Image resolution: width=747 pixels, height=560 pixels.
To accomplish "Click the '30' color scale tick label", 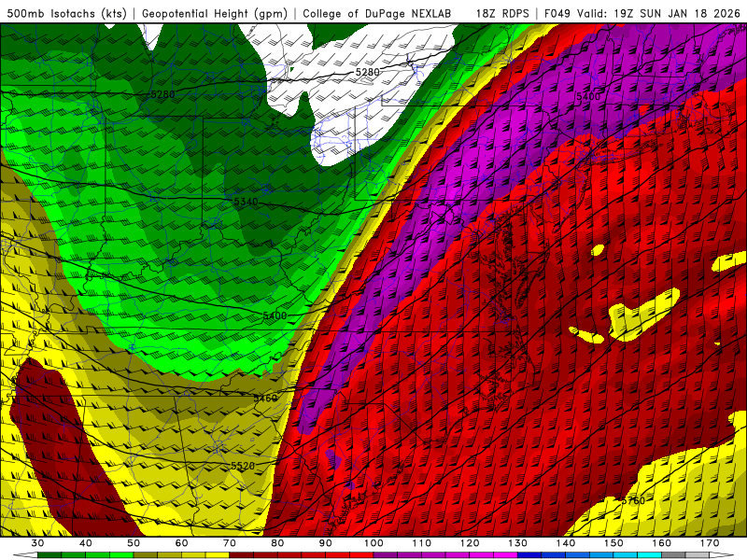I will (x=37, y=543).
